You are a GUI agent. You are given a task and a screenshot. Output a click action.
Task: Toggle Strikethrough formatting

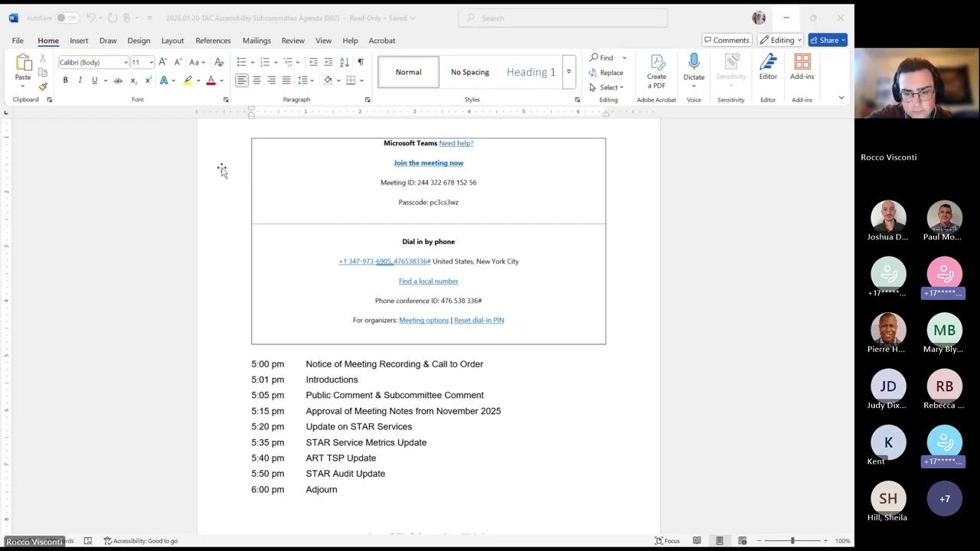(x=118, y=80)
